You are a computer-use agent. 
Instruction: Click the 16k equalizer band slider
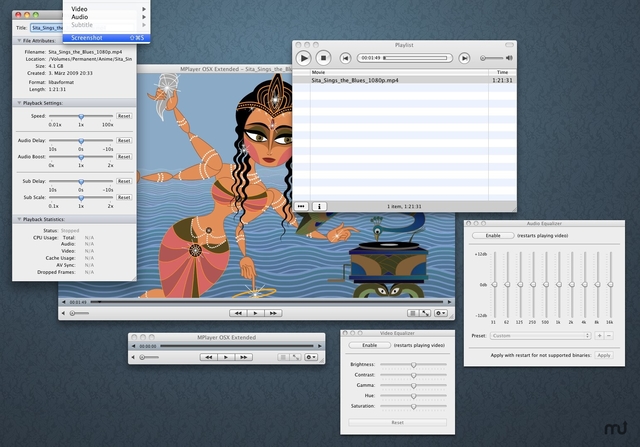610,285
